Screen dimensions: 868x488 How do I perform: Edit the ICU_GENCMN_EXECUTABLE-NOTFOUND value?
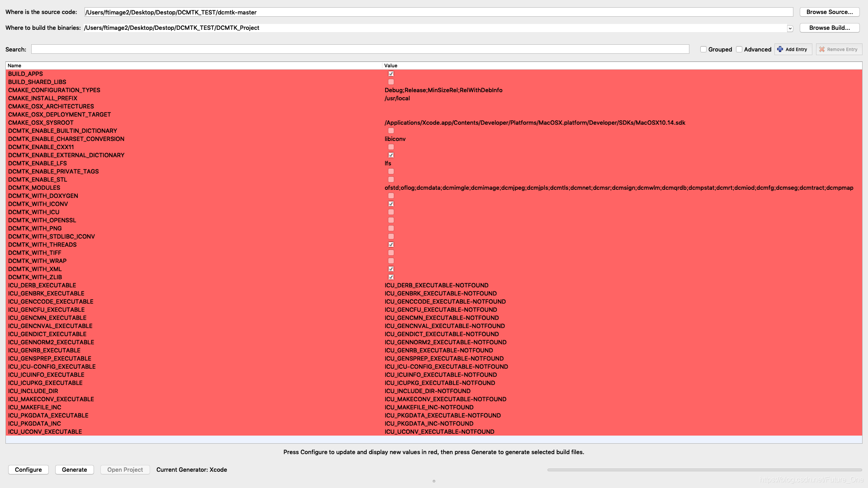(x=442, y=318)
